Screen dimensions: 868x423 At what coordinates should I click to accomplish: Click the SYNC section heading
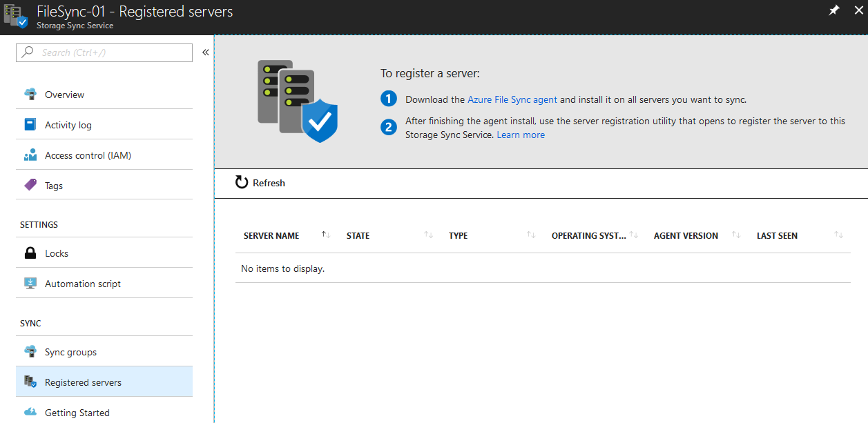pos(30,324)
